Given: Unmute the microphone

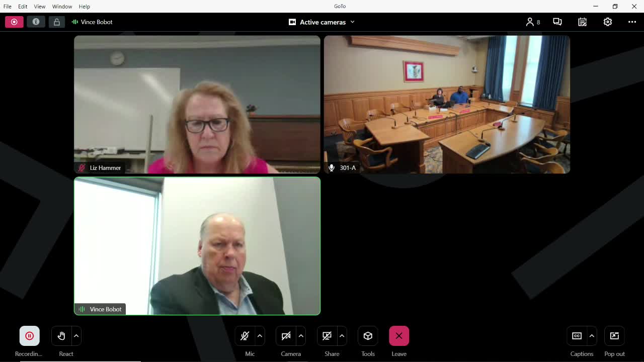Looking at the screenshot, I should click(x=245, y=336).
